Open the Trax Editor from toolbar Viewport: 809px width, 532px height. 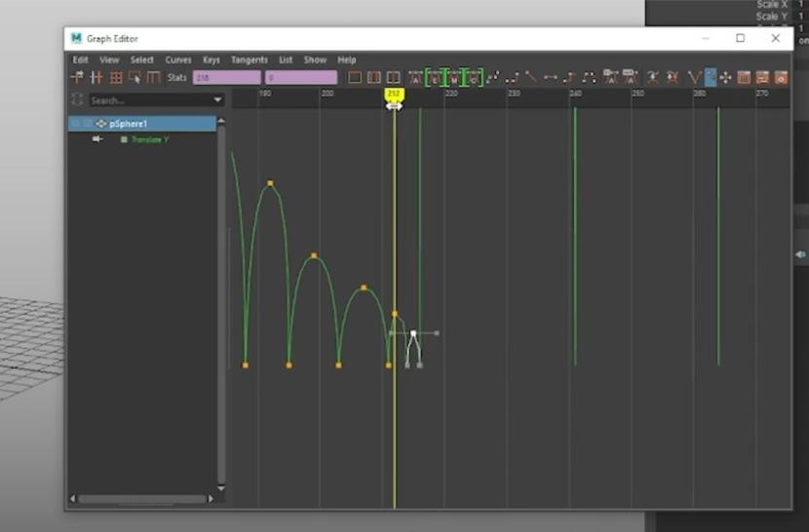coord(762,78)
